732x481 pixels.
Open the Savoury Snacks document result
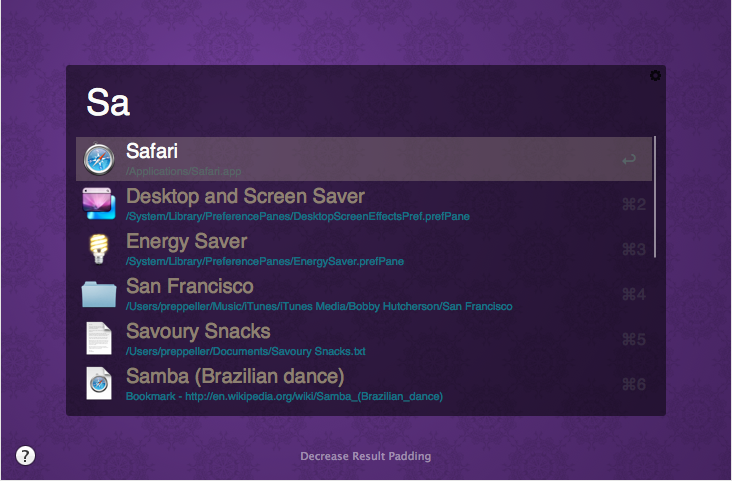click(198, 331)
